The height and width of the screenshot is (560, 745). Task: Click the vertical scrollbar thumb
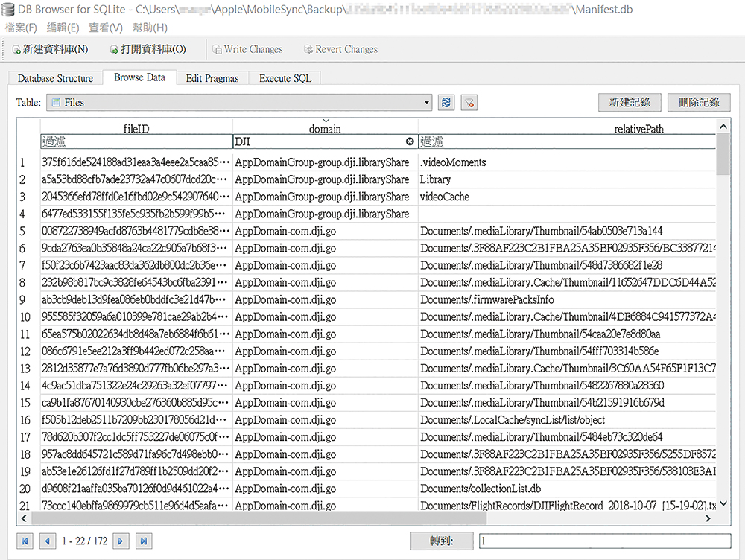pos(723,154)
